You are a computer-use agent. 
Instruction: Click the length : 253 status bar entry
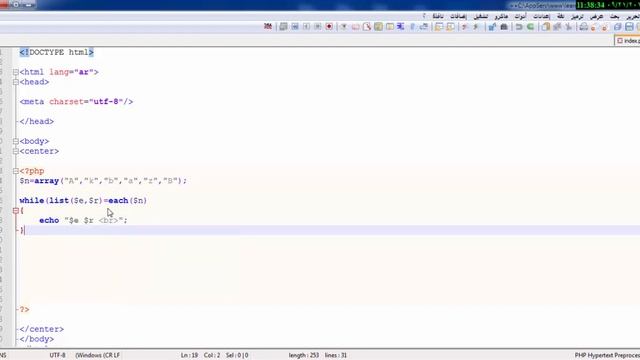[x=304, y=355]
